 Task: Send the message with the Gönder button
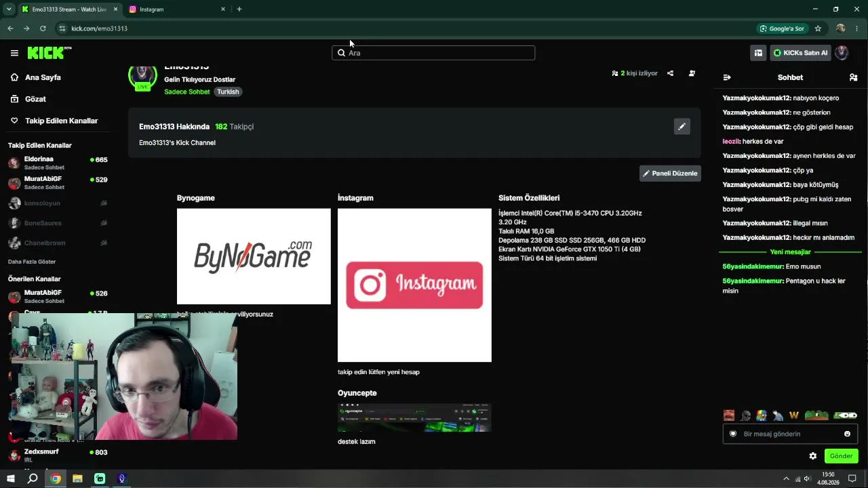841,456
